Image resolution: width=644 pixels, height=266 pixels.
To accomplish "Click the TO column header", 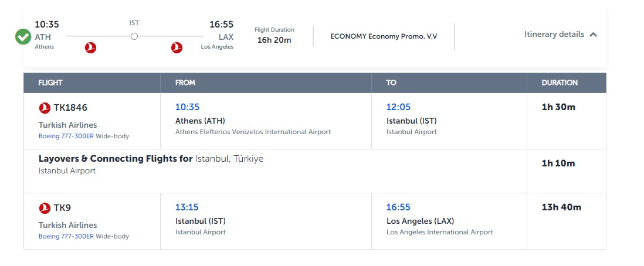I will pos(391,83).
